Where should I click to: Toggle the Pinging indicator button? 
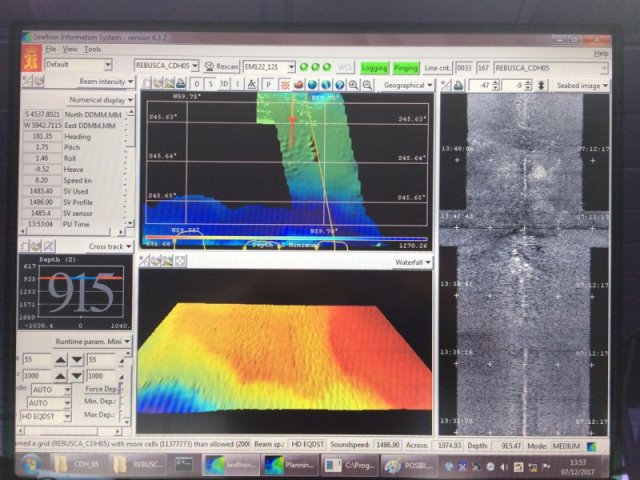pos(405,67)
